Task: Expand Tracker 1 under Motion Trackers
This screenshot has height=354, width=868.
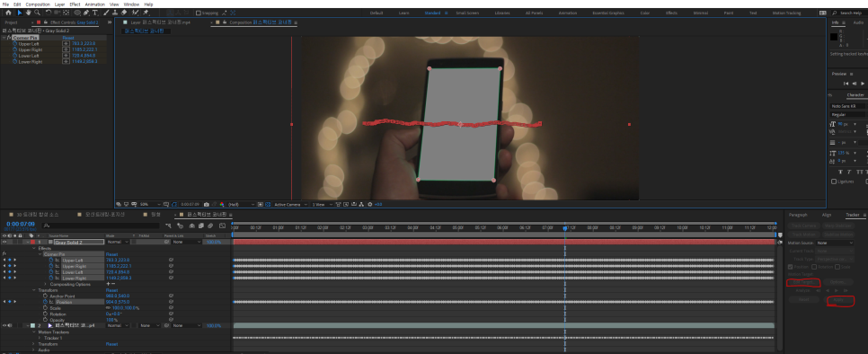Action: click(x=40, y=338)
